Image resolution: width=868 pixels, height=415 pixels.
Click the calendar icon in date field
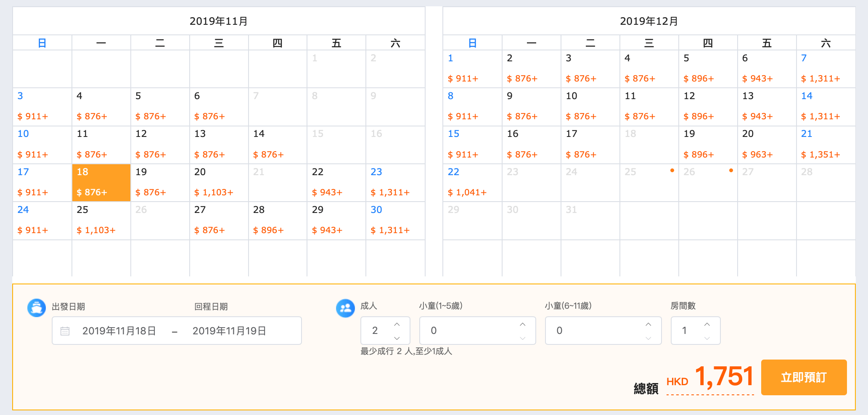[65, 331]
